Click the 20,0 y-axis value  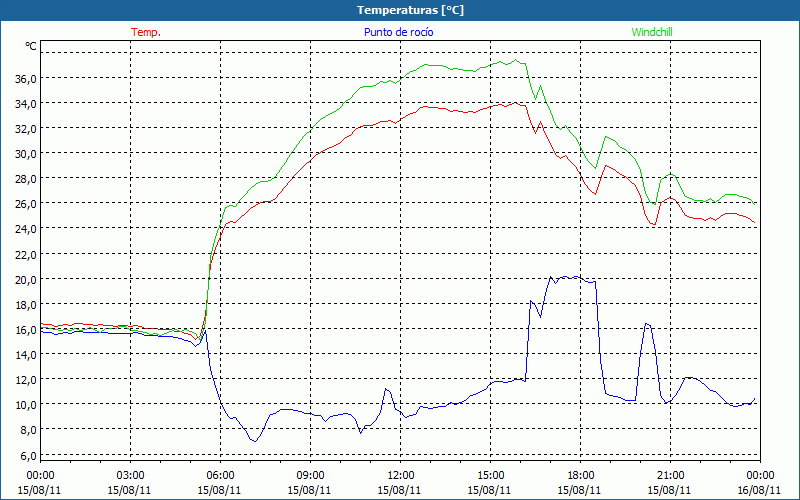26,280
